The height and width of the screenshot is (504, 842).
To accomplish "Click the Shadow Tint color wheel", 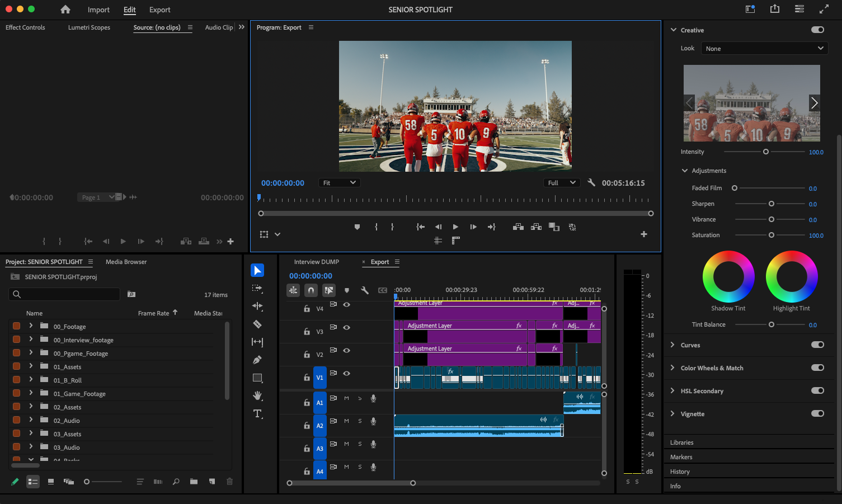I will coord(728,276).
